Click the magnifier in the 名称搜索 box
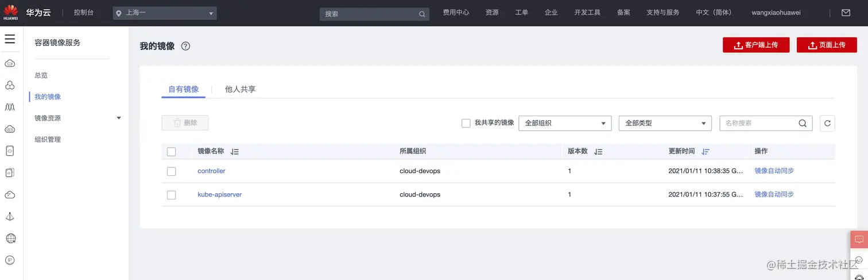Viewport: 868px width, 280px height. (803, 123)
